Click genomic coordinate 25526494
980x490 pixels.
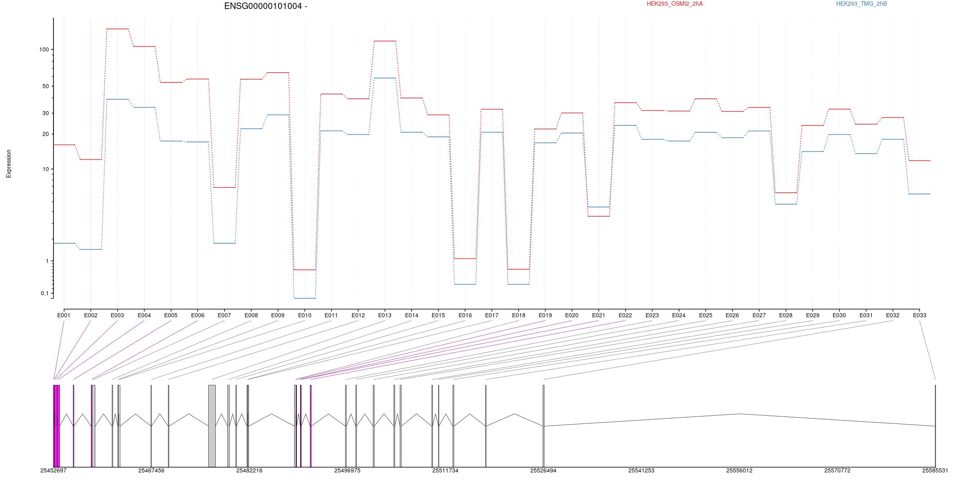(543, 470)
